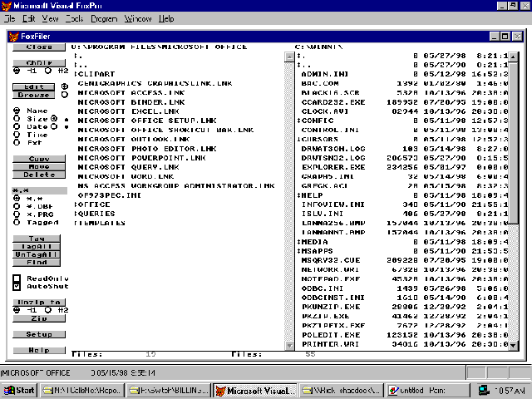Click the Delete button

[x=39, y=175]
